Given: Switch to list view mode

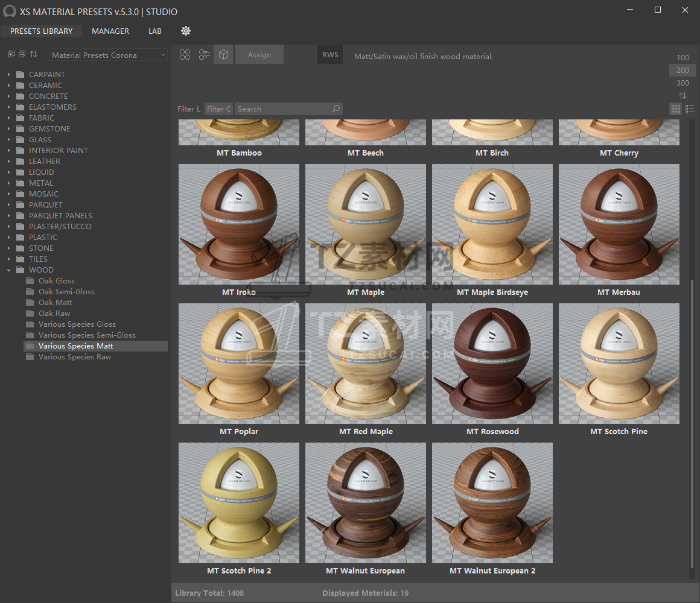Looking at the screenshot, I should [690, 109].
